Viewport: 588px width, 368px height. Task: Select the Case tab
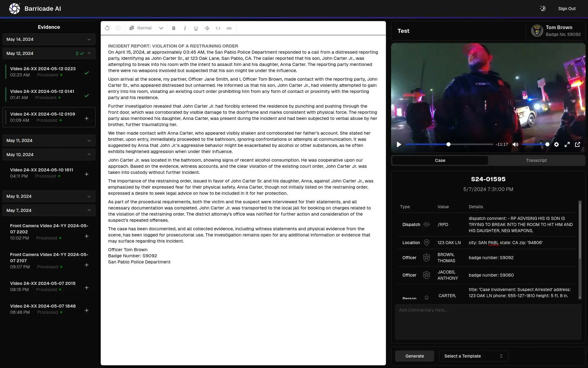[x=440, y=160]
